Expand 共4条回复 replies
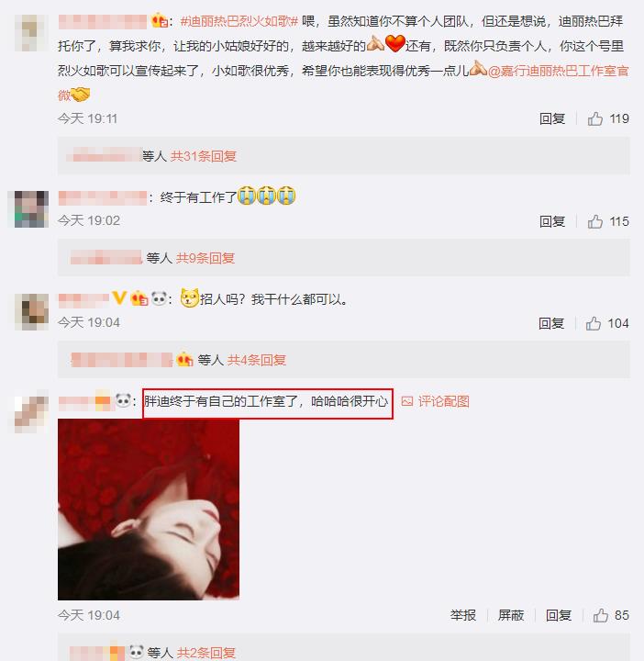This screenshot has height=661, width=644. [257, 360]
